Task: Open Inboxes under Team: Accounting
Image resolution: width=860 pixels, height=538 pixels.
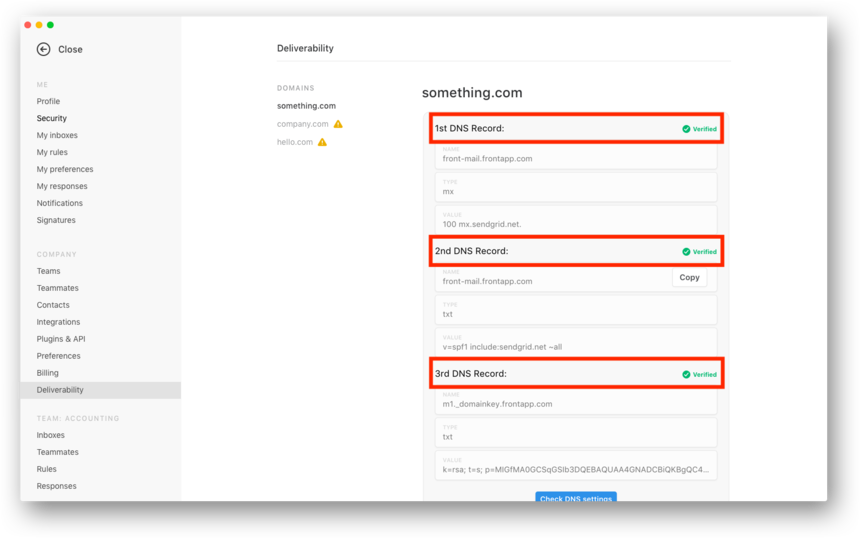Action: [50, 435]
